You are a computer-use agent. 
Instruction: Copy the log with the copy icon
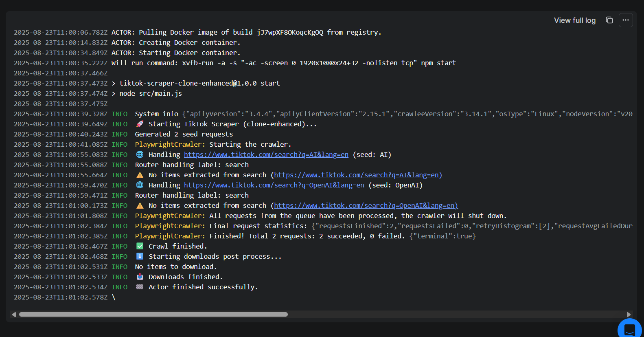[609, 20]
